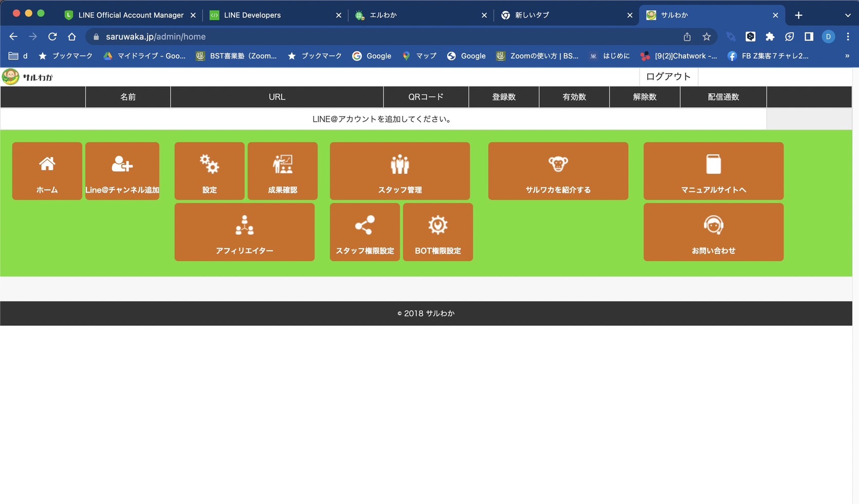Open the スタッフ権限設定 share-icon tile

[x=365, y=232]
